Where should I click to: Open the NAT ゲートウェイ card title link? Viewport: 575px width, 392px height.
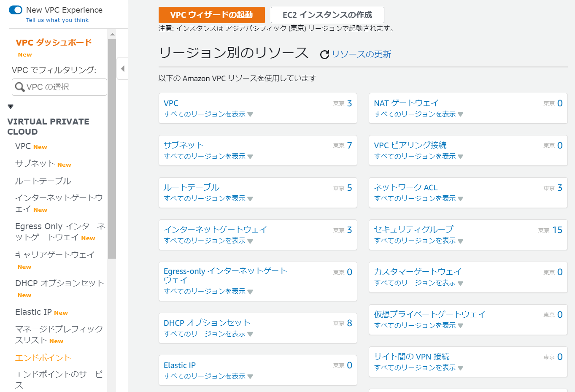[x=406, y=103]
